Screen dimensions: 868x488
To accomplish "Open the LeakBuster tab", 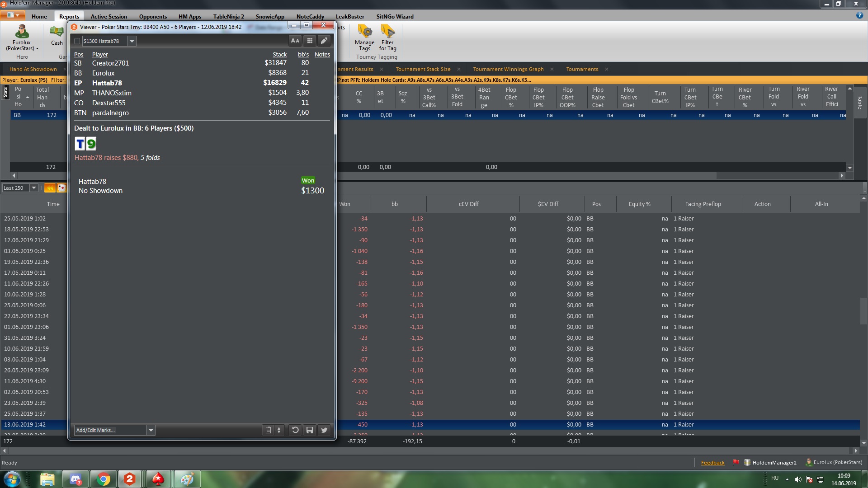I will [x=350, y=16].
